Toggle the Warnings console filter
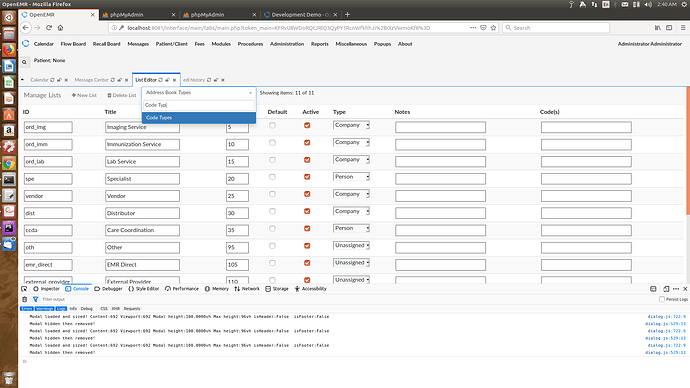The width and height of the screenshot is (690, 388). pyautogui.click(x=44, y=309)
